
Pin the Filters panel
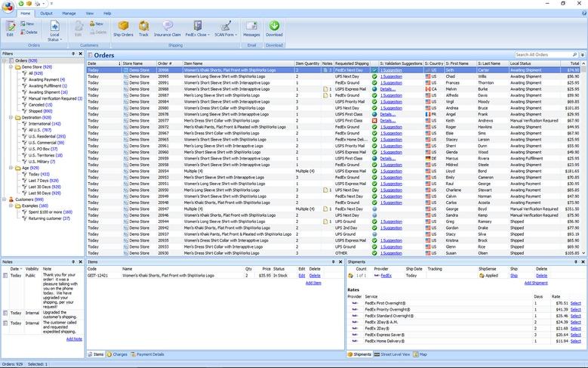click(x=73, y=54)
